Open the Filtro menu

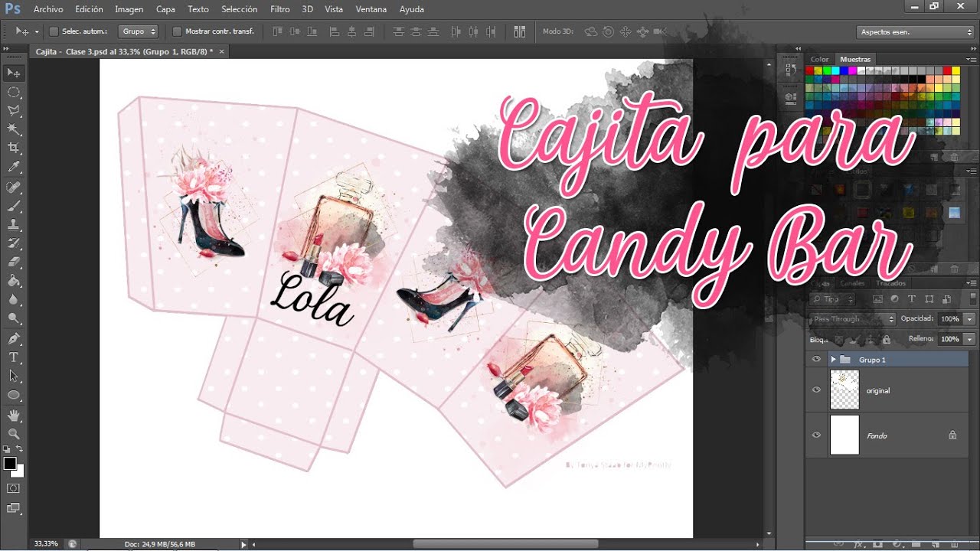(279, 9)
